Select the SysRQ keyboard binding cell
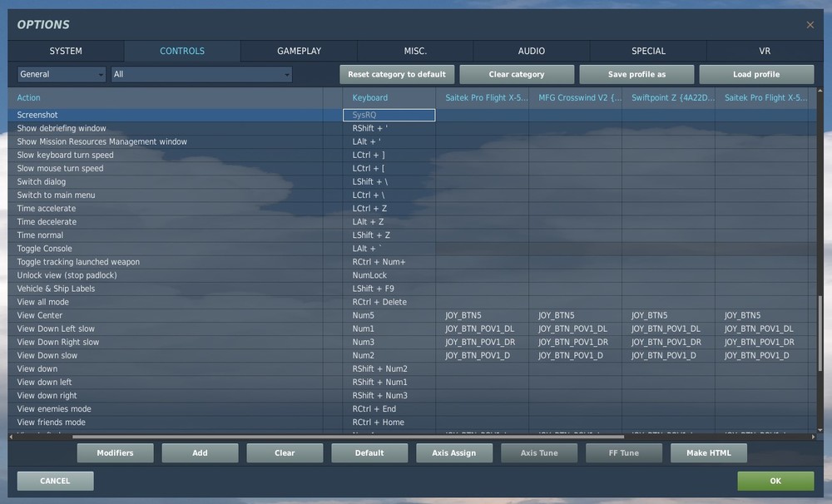 389,115
